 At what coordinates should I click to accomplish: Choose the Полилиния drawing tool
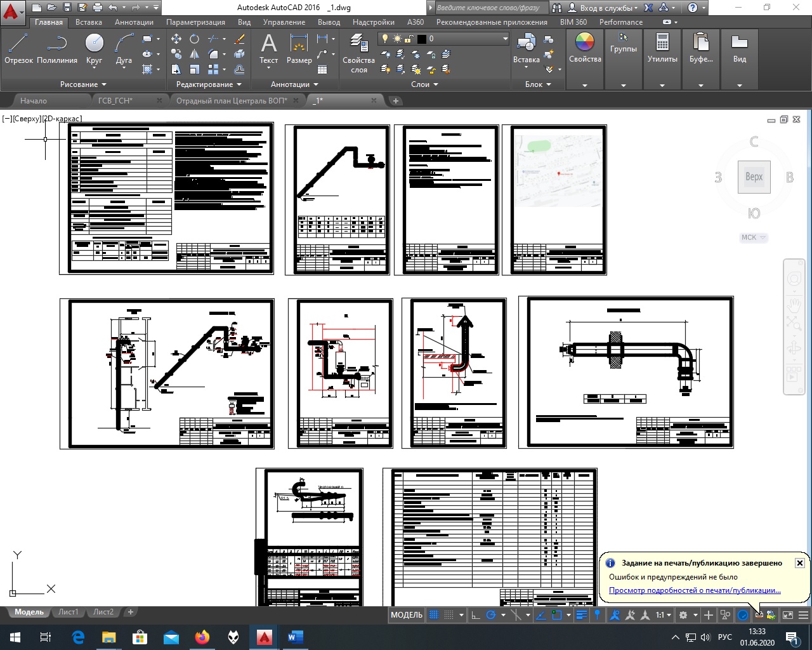click(57, 48)
